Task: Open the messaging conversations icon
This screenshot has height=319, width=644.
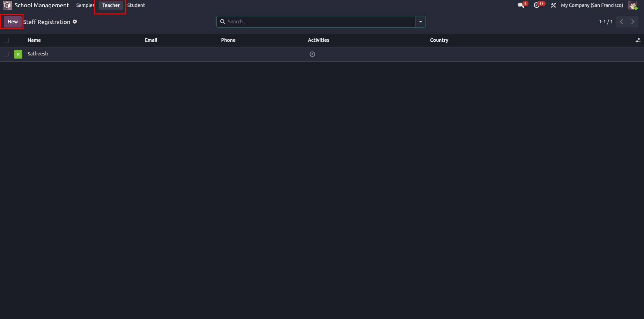Action: point(520,5)
